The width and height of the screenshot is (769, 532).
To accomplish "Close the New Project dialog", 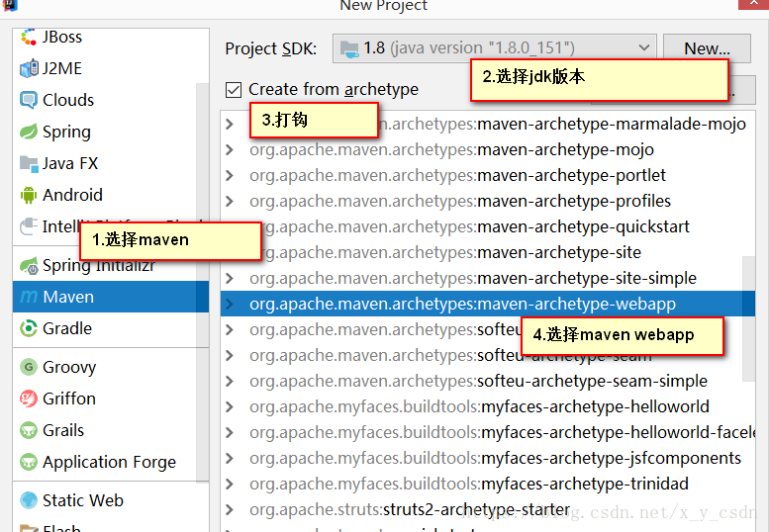I will pyautogui.click(x=754, y=3).
